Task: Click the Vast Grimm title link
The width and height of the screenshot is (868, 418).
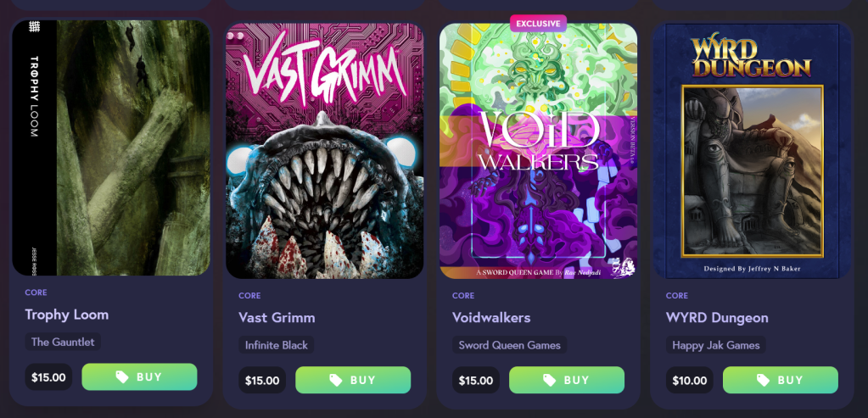Action: [x=277, y=318]
